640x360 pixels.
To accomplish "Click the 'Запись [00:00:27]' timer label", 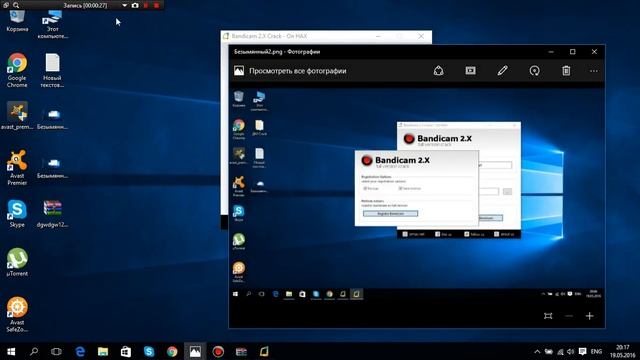I will (85, 5).
